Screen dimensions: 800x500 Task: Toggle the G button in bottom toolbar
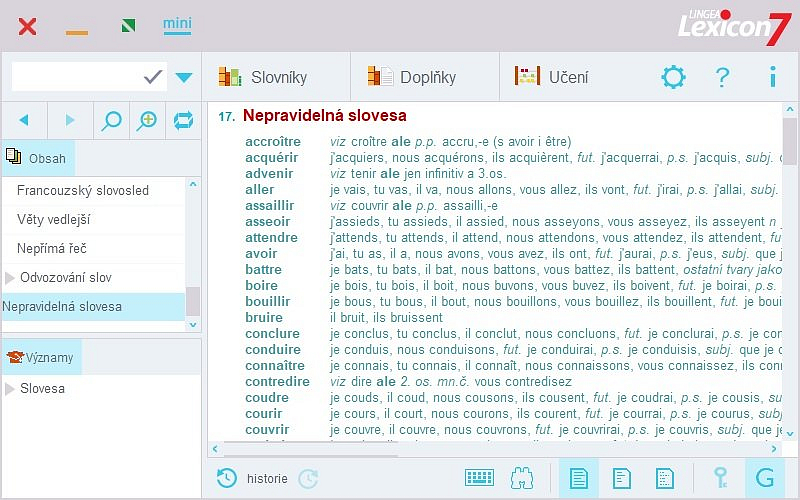(765, 478)
